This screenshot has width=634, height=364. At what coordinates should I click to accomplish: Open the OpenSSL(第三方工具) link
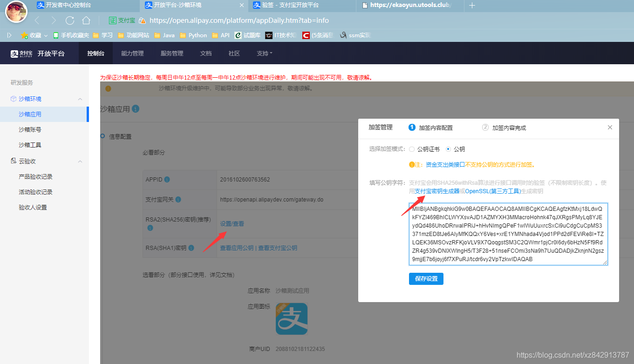tap(493, 191)
